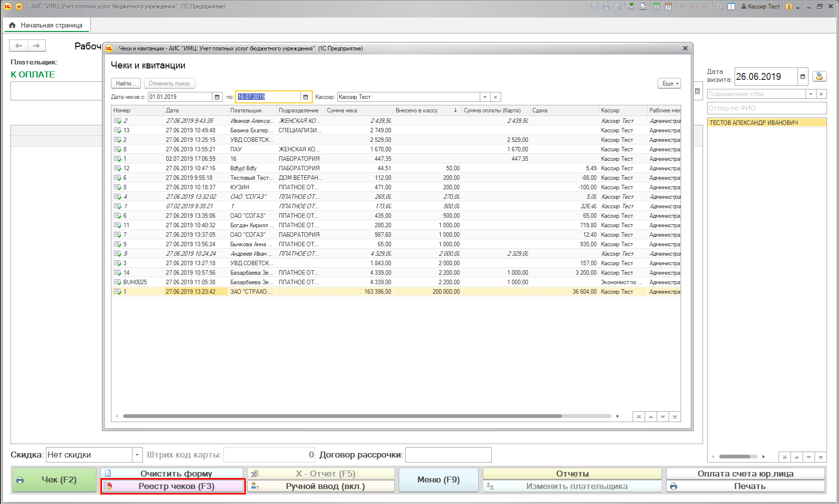Screen dimensions: 839x504
Task: Click the yellow database refresh icon
Action: point(819,76)
